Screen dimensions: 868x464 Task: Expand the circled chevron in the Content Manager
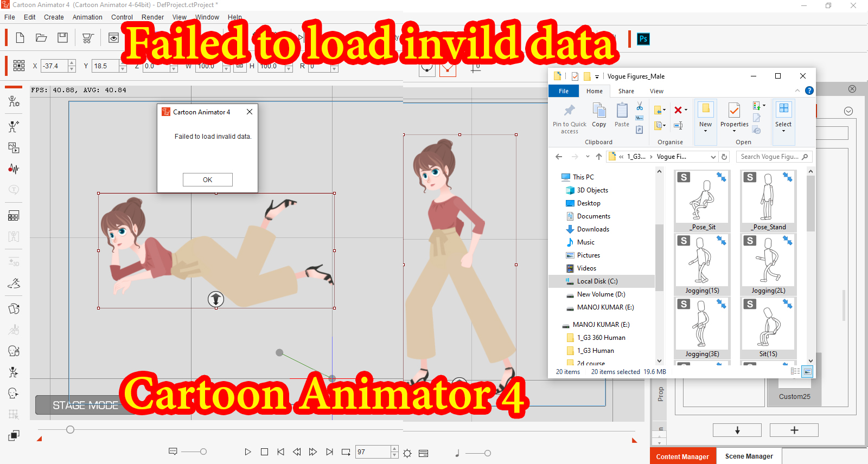[848, 111]
